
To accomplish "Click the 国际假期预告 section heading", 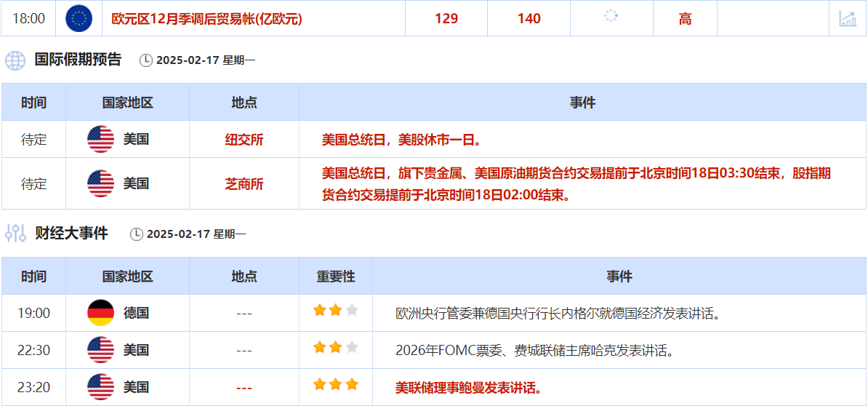I will pos(78,60).
